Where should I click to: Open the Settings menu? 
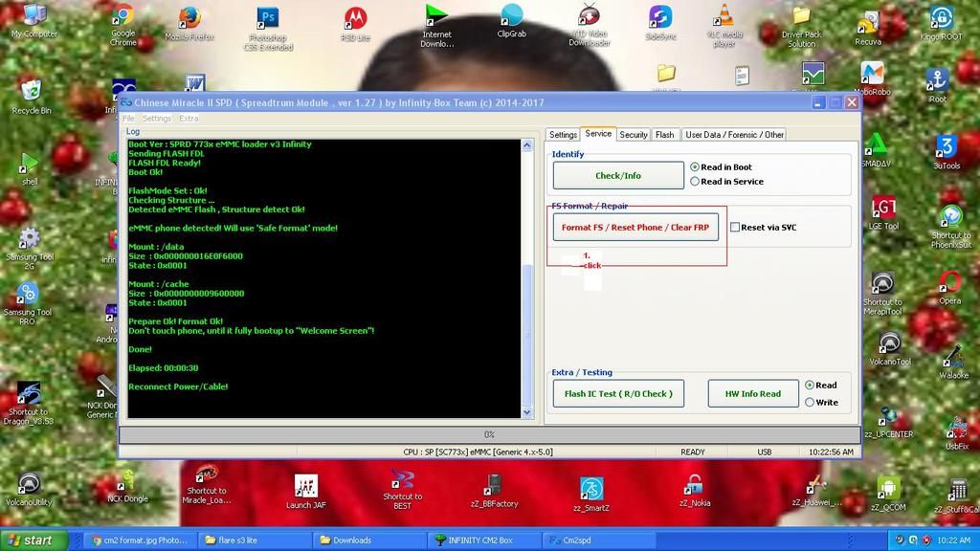(156, 119)
